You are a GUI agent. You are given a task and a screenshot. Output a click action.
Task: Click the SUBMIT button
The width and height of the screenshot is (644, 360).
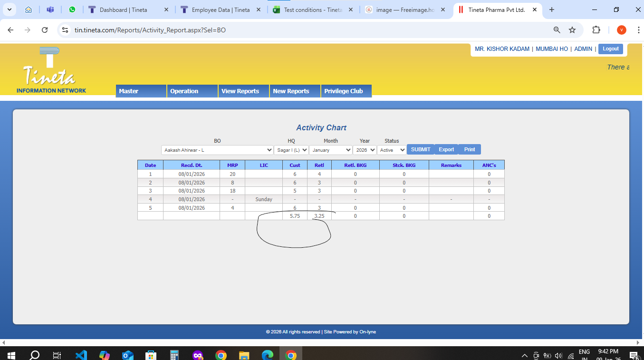tap(421, 149)
